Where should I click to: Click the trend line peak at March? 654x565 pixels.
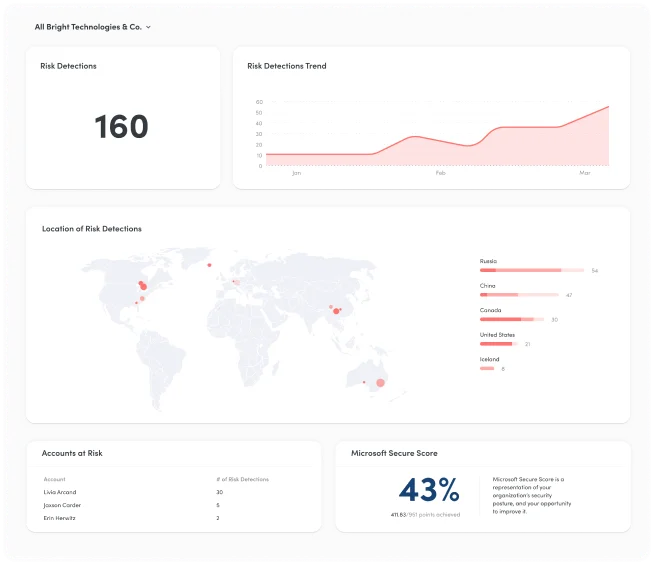tap(608, 107)
